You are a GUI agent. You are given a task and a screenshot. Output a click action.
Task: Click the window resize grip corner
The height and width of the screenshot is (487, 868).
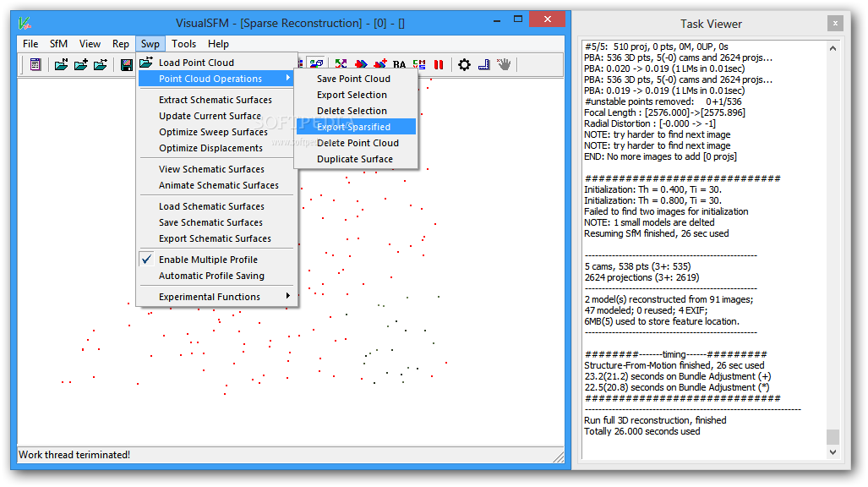559,457
